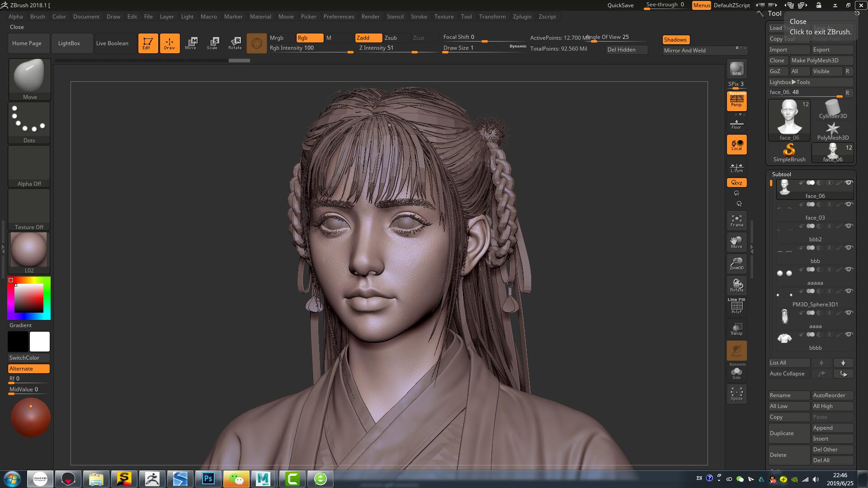Adjust the Draw Size slider
Screen dimensions: 868x488
click(485, 48)
